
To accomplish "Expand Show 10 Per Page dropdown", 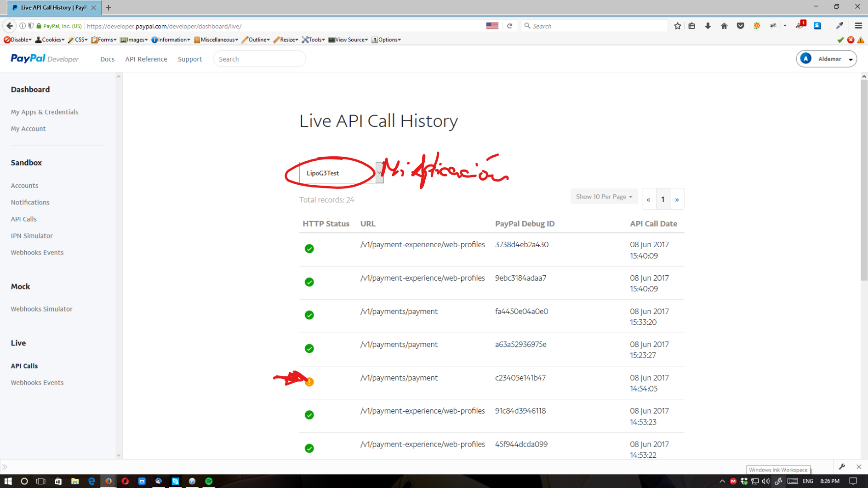I will [604, 197].
